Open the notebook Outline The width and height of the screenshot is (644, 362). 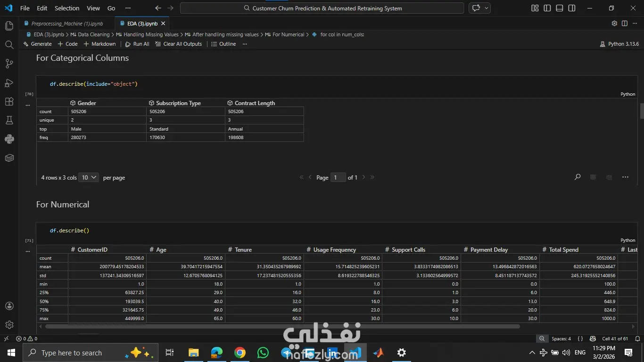(x=223, y=44)
